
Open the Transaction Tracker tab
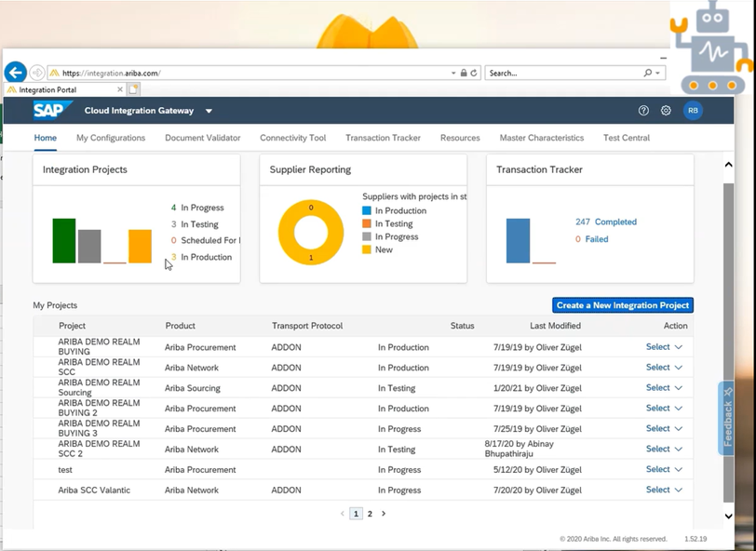point(383,138)
